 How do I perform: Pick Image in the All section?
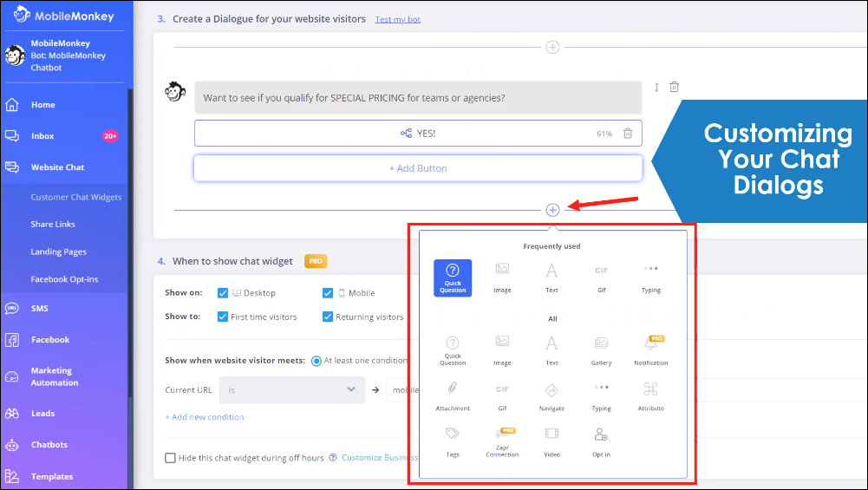(x=502, y=350)
